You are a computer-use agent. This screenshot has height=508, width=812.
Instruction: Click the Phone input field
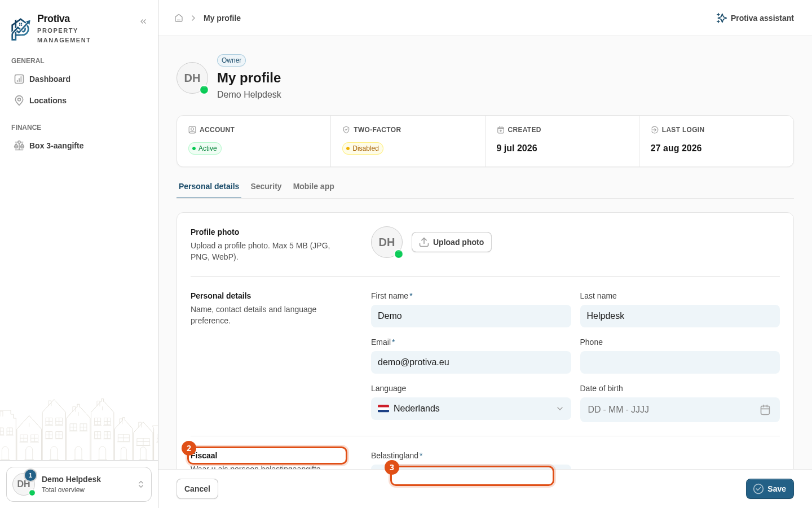pyautogui.click(x=680, y=362)
